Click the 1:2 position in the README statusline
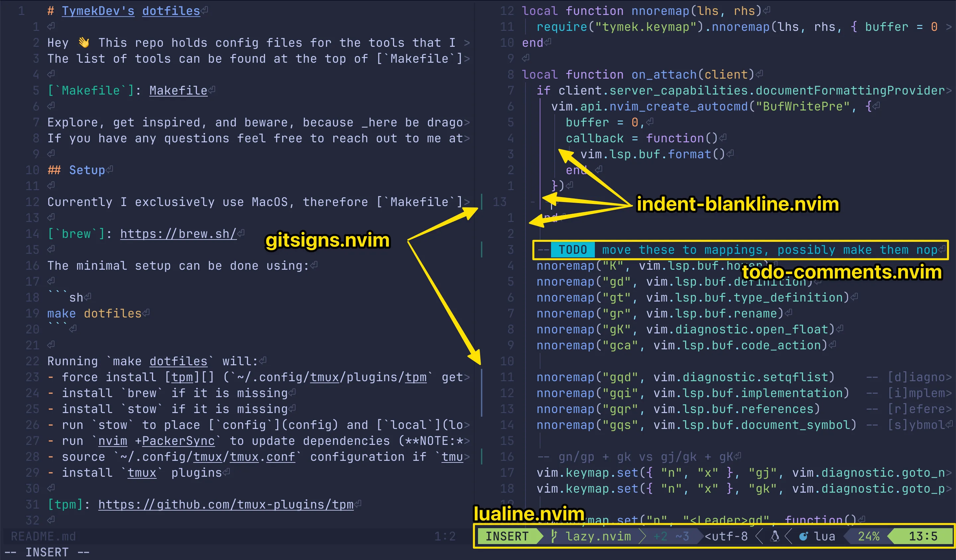Image resolution: width=956 pixels, height=560 pixels. (x=445, y=536)
